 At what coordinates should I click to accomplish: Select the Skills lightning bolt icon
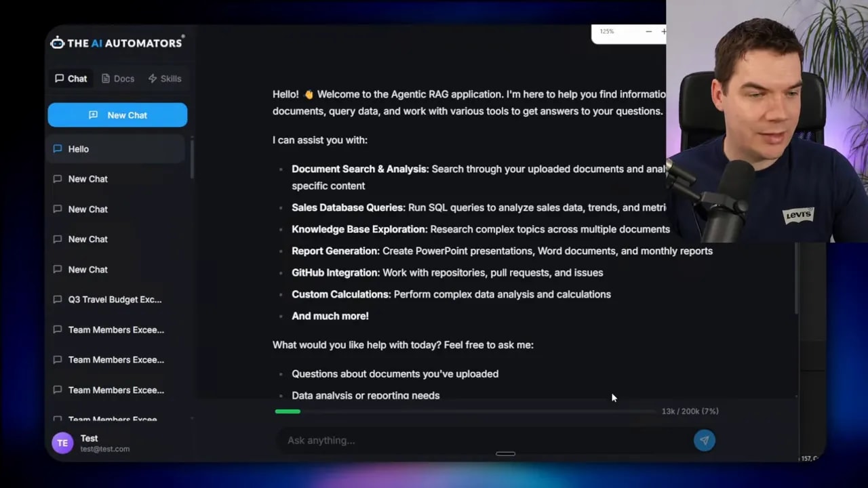click(151, 78)
